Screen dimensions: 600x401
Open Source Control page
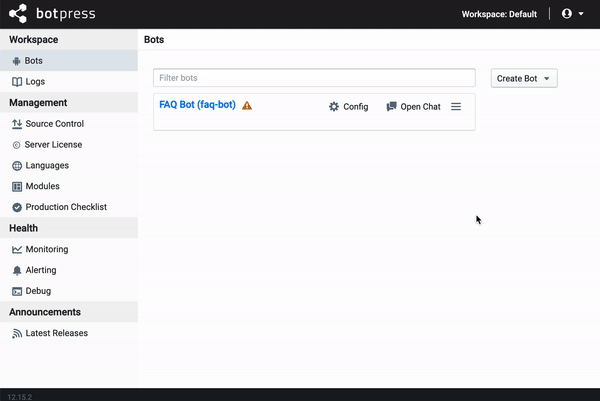(x=69, y=124)
